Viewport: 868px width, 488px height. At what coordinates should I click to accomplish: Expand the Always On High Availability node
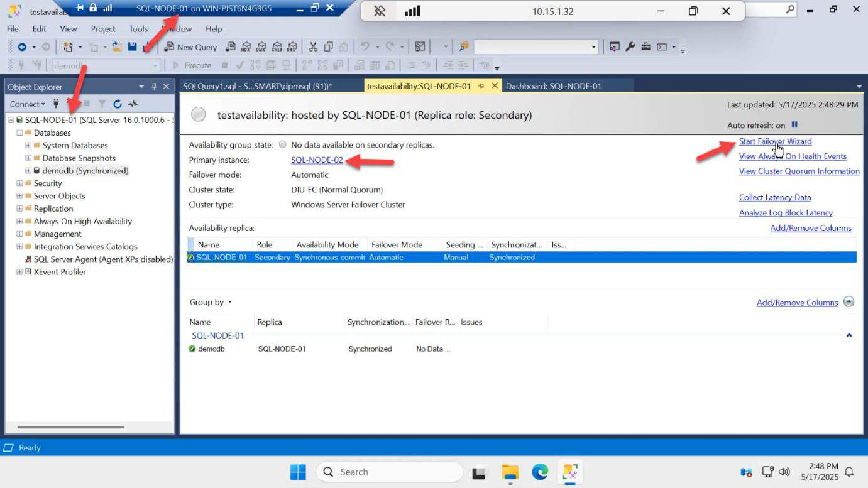pyautogui.click(x=19, y=221)
